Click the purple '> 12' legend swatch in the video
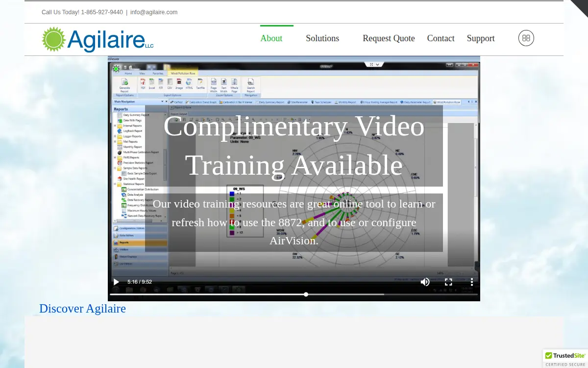588x368 pixels. (232, 233)
